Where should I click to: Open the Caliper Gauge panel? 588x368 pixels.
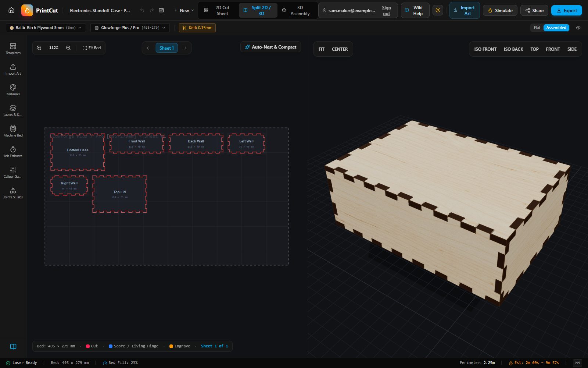point(13,172)
